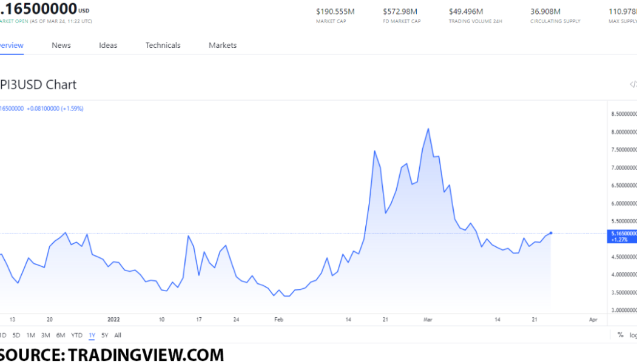Go to the Technicals tab
This screenshot has width=637, height=364.
(163, 45)
